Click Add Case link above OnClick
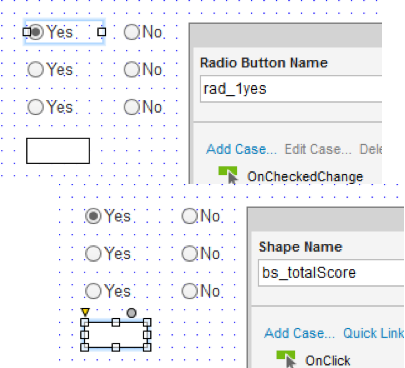Viewport: 405px width, 368px height. (x=299, y=333)
